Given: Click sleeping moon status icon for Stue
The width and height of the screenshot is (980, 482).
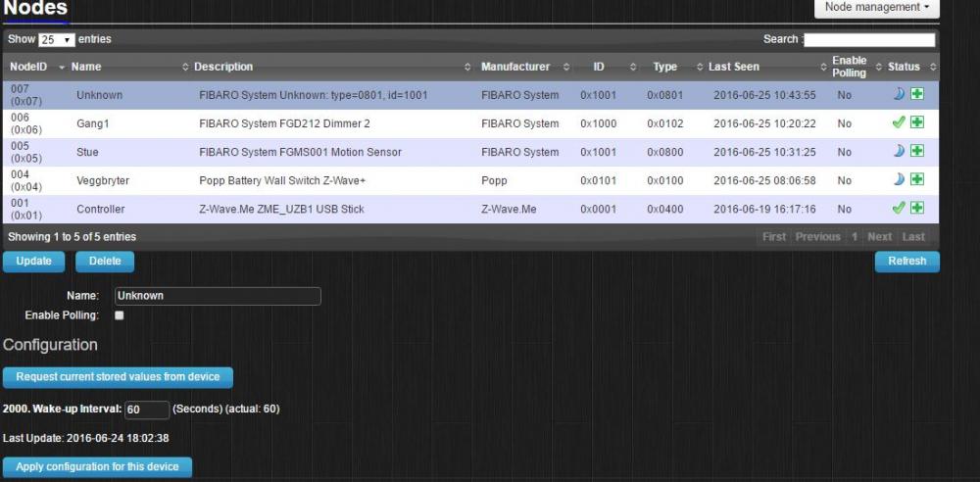Looking at the screenshot, I should click(899, 151).
